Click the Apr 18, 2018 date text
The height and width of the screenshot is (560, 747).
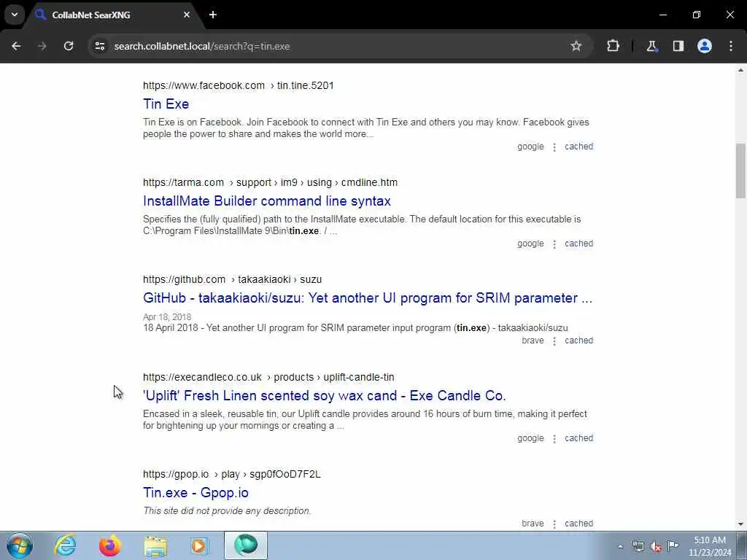click(167, 317)
